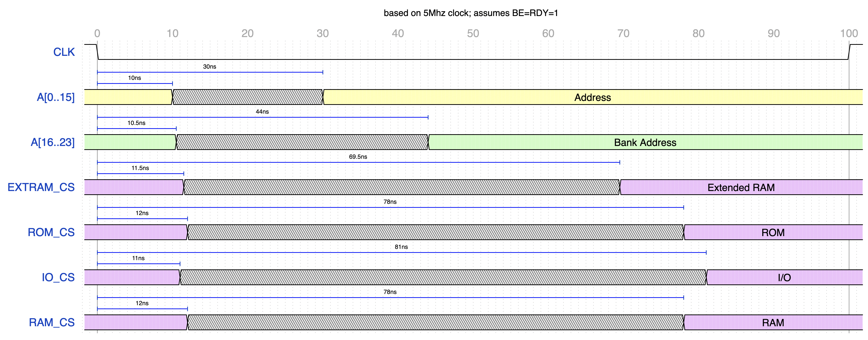Viewport: 868px width, 340px height.
Task: Click the A[0..15] signal label
Action: tap(56, 97)
